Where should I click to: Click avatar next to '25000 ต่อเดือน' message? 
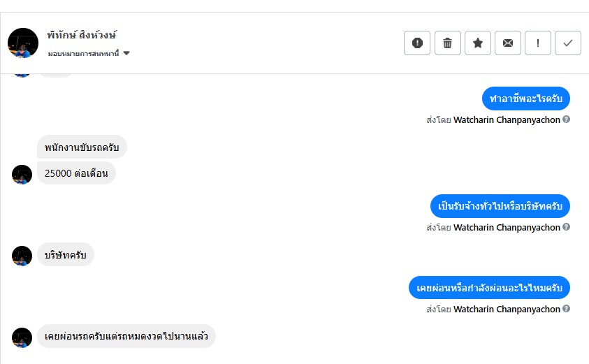(x=22, y=175)
